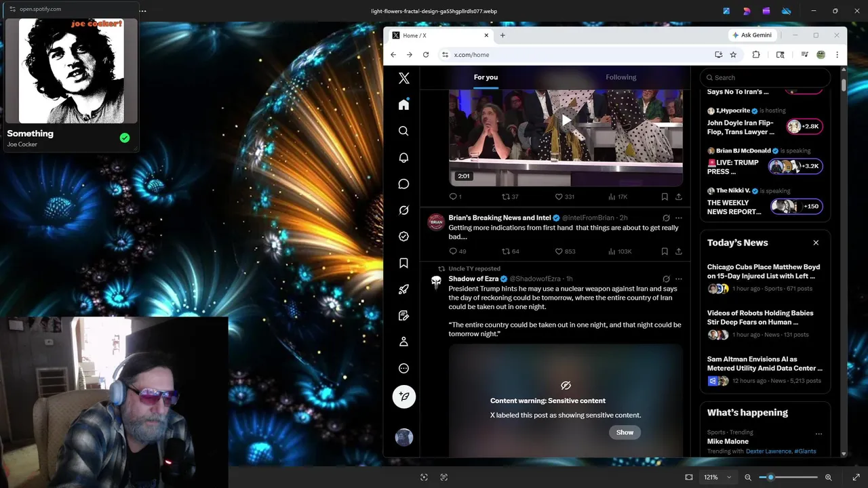Viewport: 868px width, 488px height.
Task: Open Grok icon in X sidebar
Action: coord(403,210)
